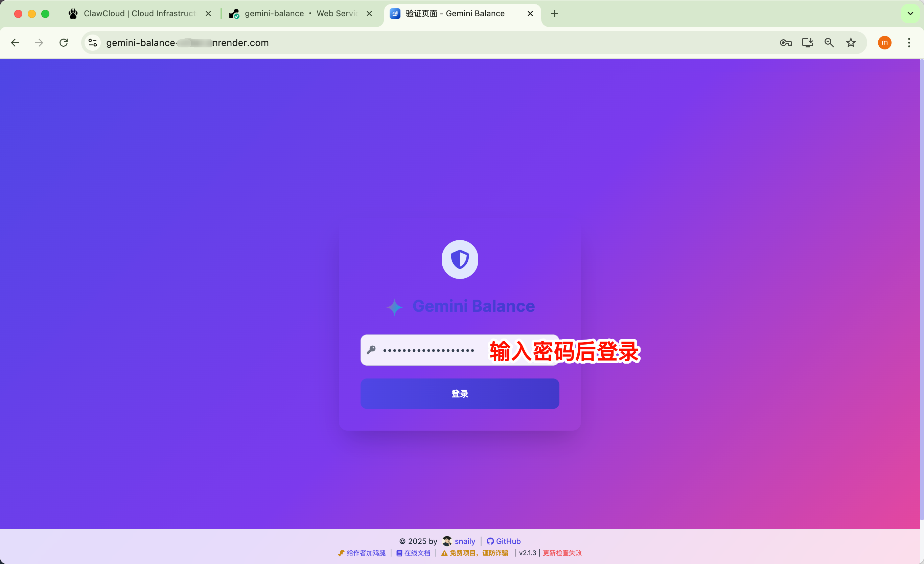Go back to the previous page
The image size is (924, 564).
[x=15, y=43]
